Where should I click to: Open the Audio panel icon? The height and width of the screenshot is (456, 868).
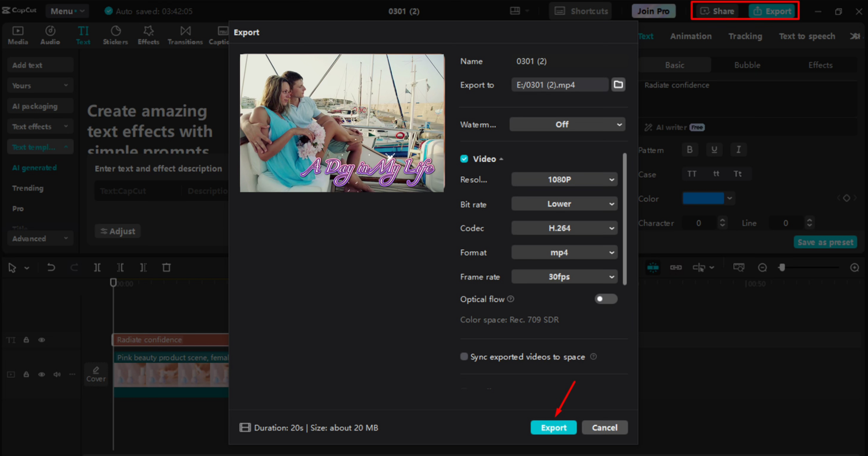pos(50,35)
